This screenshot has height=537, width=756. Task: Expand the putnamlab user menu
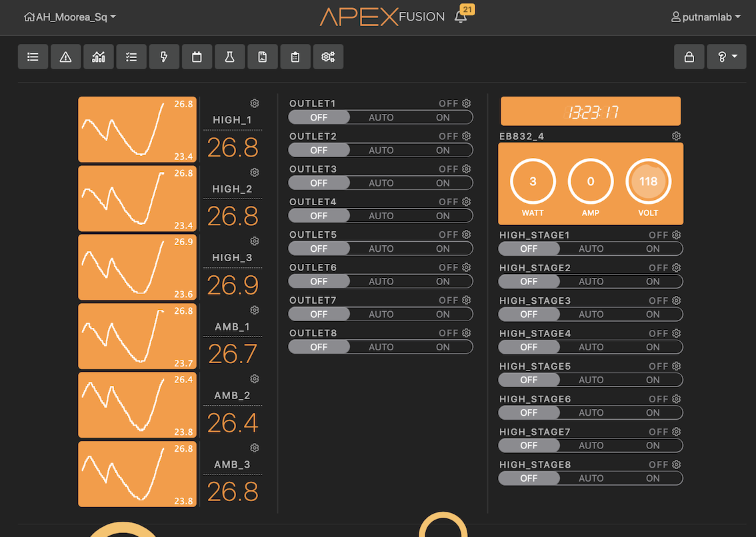coord(706,17)
